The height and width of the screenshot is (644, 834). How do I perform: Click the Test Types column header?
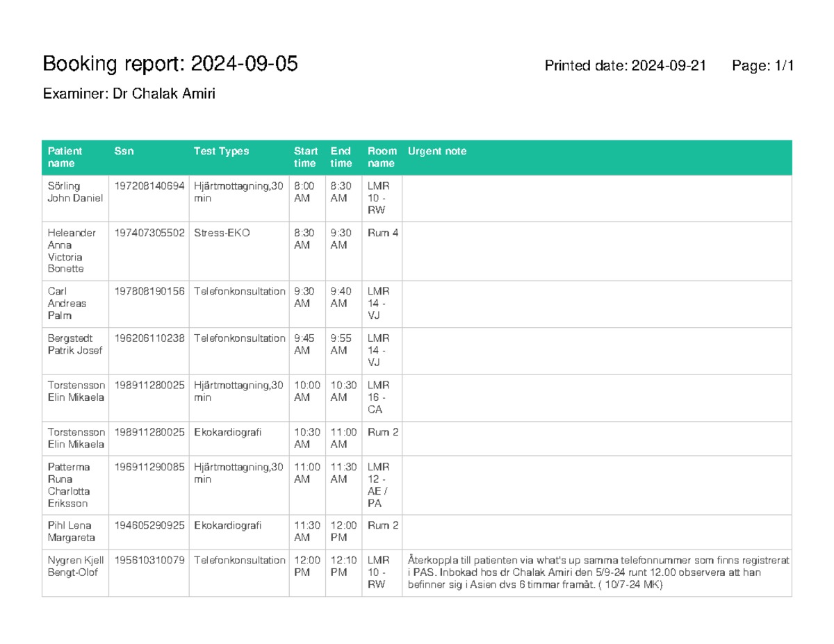pyautogui.click(x=217, y=151)
